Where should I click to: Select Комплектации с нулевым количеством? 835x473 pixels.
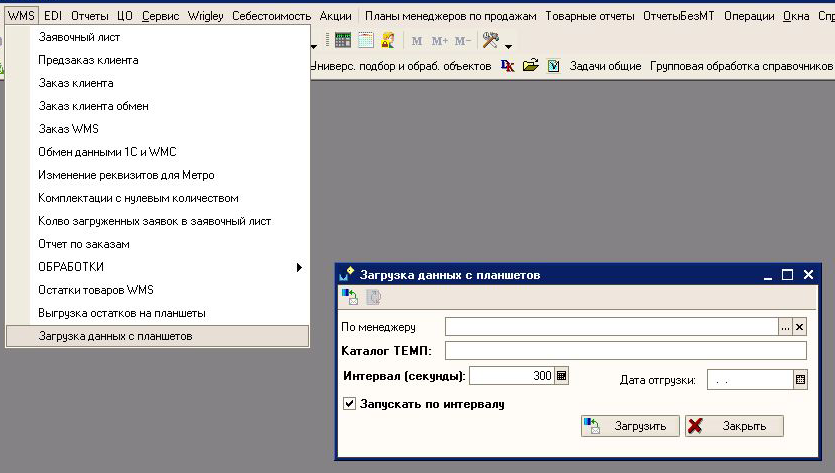pos(158,198)
